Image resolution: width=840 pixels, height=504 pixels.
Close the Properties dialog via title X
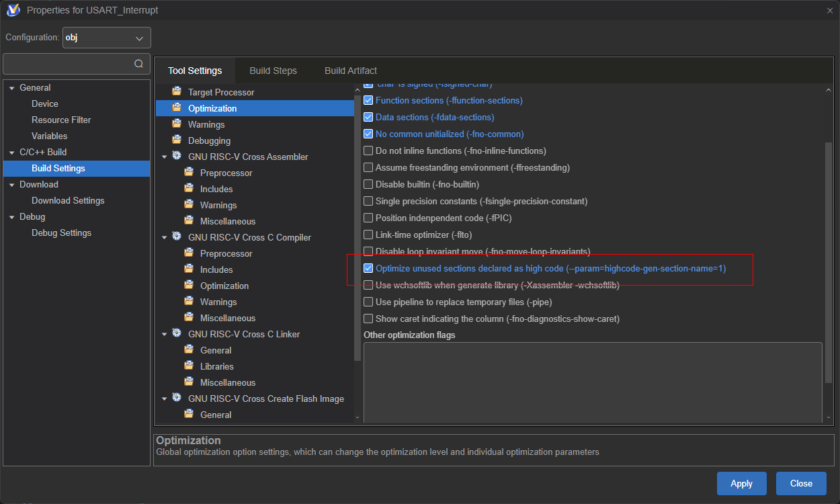(829, 10)
